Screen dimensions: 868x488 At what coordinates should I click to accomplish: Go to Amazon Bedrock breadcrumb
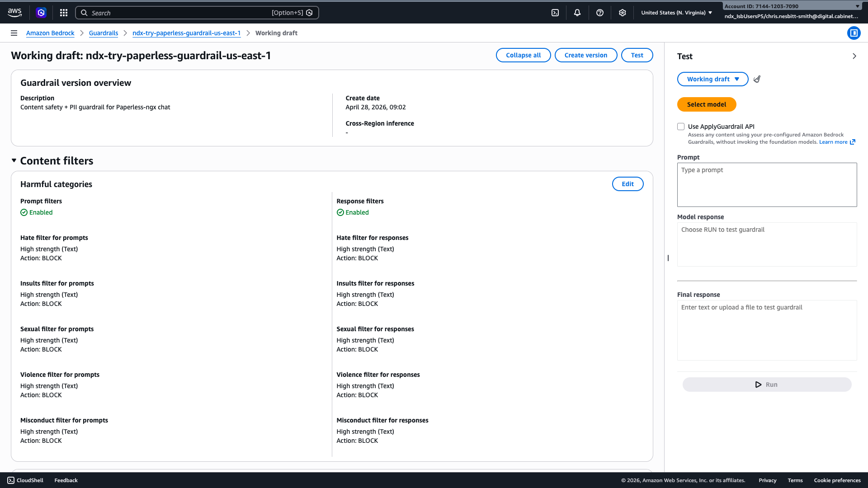[50, 33]
